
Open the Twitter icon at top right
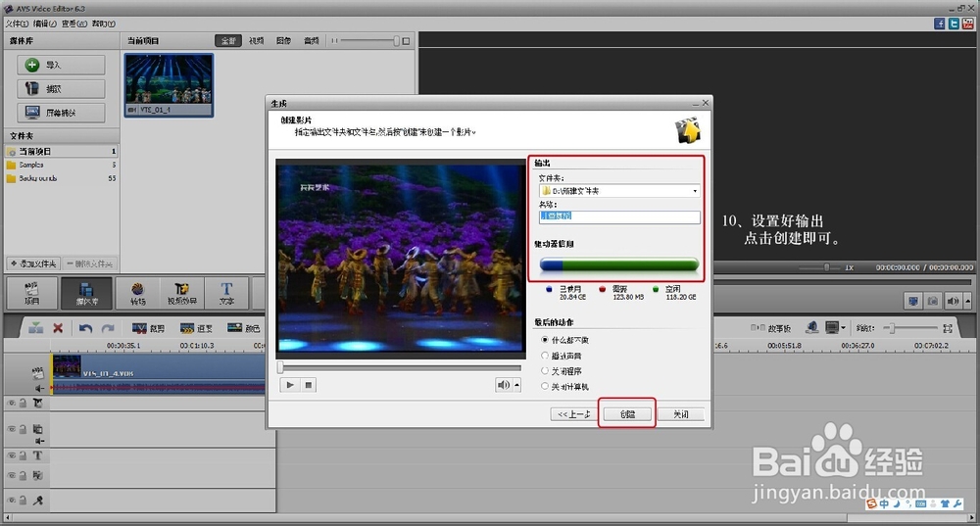coord(954,24)
